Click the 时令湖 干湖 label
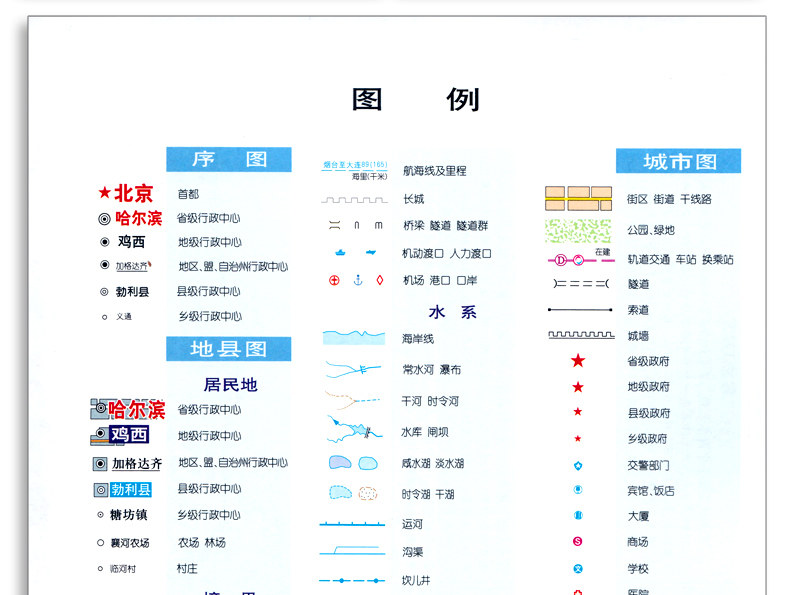 (428, 494)
